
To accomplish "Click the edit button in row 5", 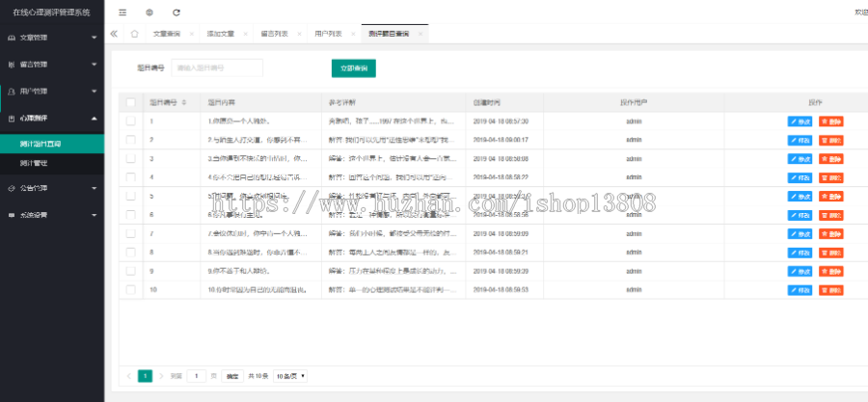I will (x=800, y=197).
